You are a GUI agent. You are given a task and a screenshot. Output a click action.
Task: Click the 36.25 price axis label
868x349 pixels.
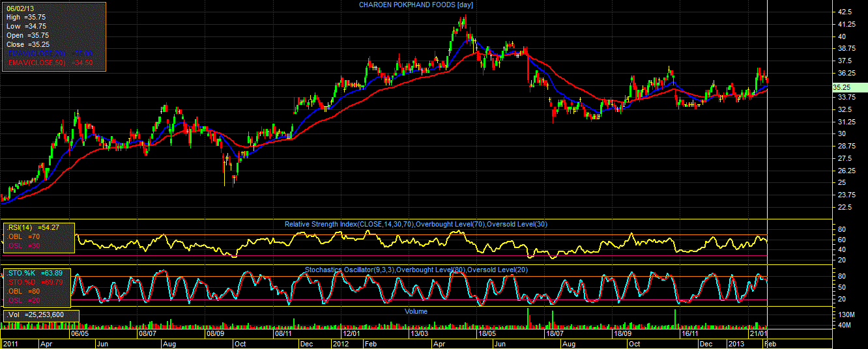point(848,73)
